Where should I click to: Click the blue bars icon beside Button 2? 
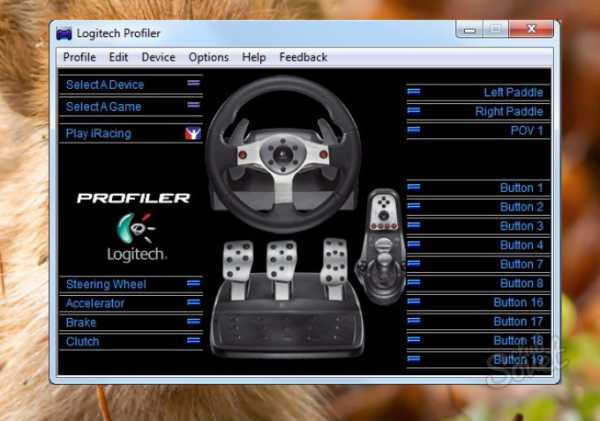tap(414, 206)
